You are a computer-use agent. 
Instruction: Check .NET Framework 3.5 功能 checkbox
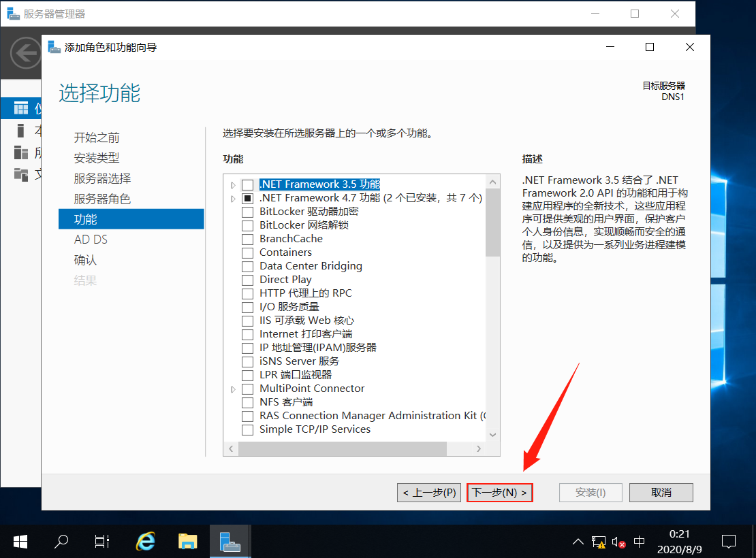(x=247, y=184)
